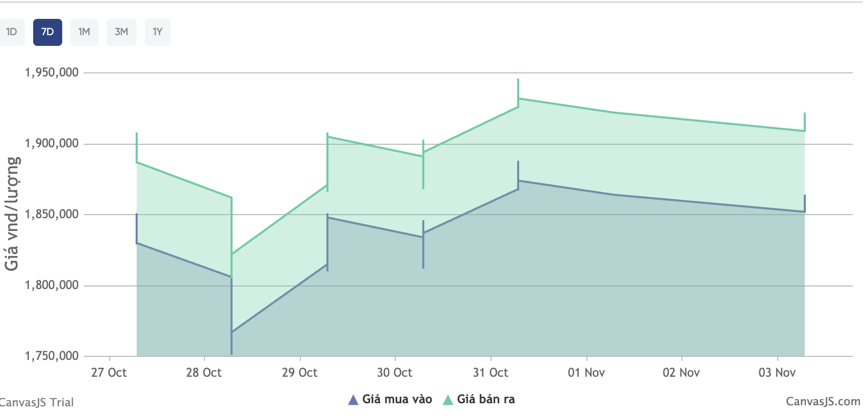Click the 27 Oct axis label

(109, 373)
